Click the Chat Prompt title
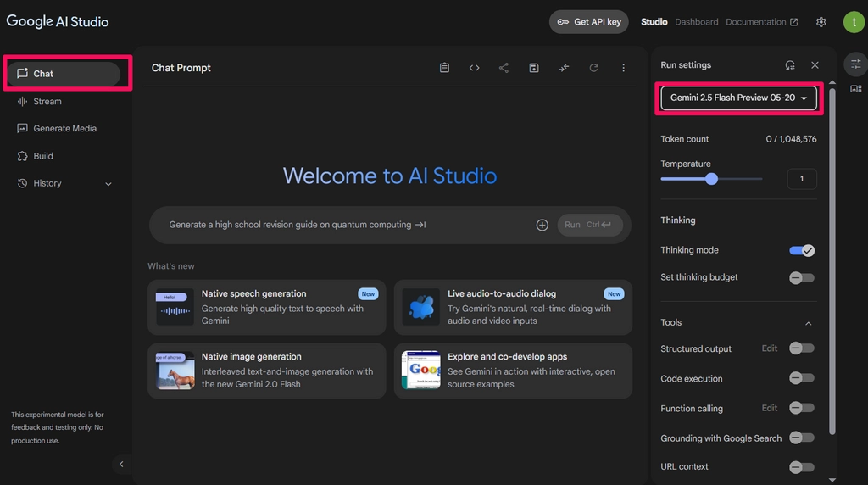 pos(181,68)
